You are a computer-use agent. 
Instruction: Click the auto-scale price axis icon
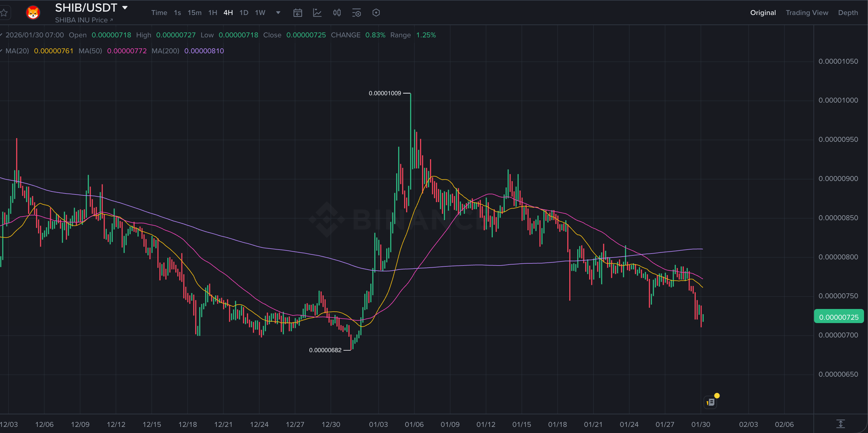click(x=840, y=424)
